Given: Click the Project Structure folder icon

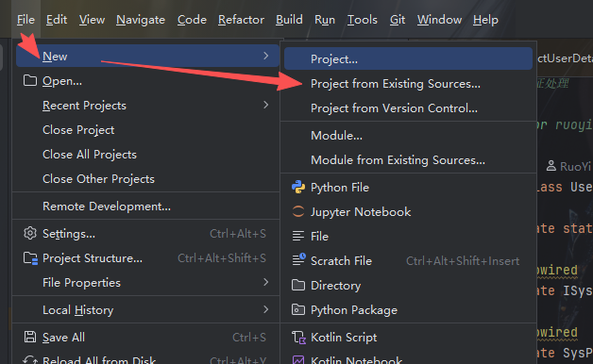Looking at the screenshot, I should pyautogui.click(x=30, y=258).
